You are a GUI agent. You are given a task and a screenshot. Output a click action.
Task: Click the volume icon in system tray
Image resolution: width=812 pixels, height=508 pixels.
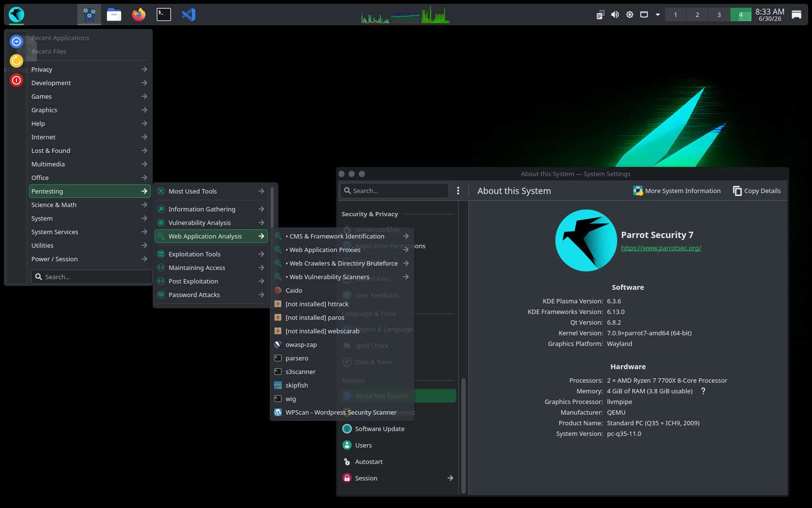point(615,15)
